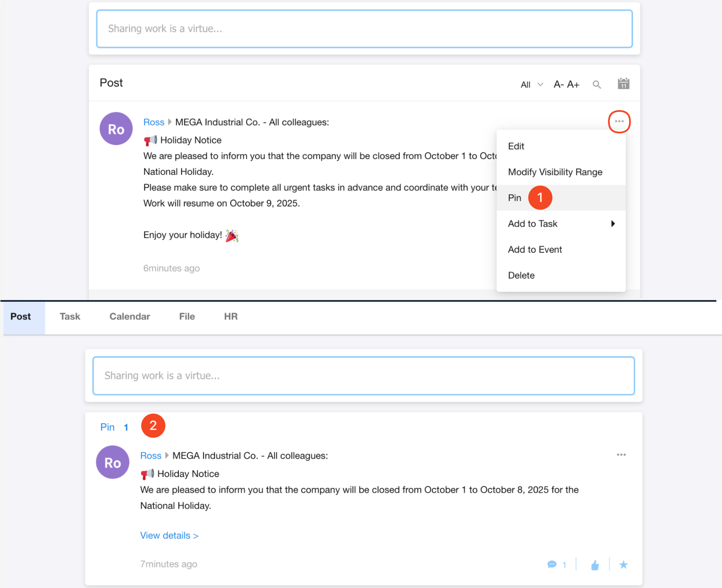This screenshot has width=722, height=588.
Task: Open the calendar icon in Post header
Action: tap(623, 84)
